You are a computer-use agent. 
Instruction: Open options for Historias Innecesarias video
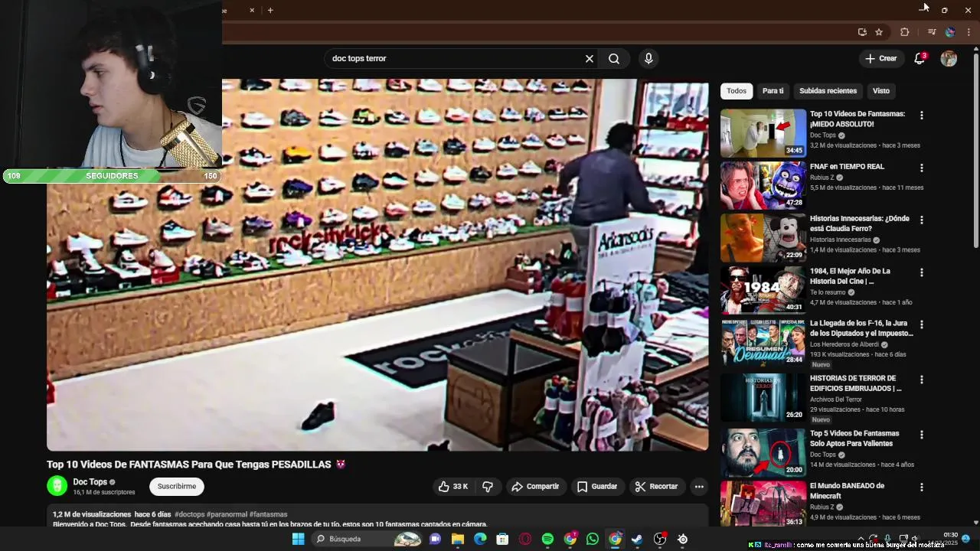tap(922, 220)
